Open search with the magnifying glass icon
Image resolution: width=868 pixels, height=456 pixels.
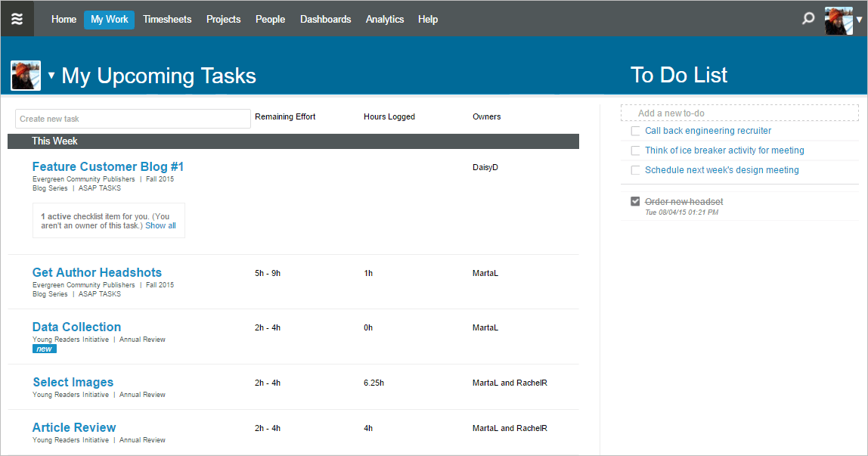coord(808,19)
